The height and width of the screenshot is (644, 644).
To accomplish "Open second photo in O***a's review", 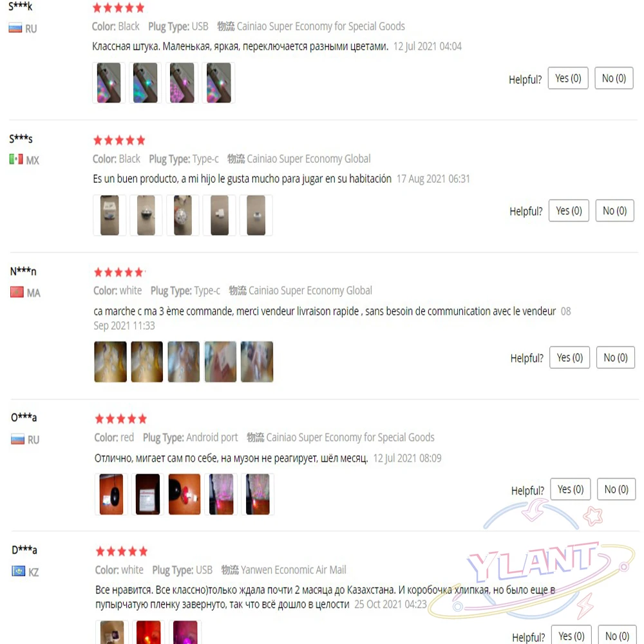I will [147, 494].
